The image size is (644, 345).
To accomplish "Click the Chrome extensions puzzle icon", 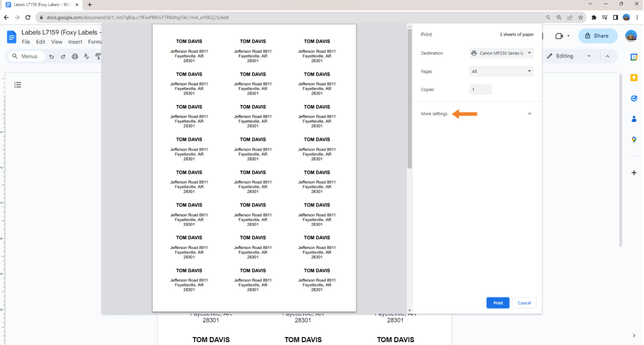I will (x=594, y=17).
